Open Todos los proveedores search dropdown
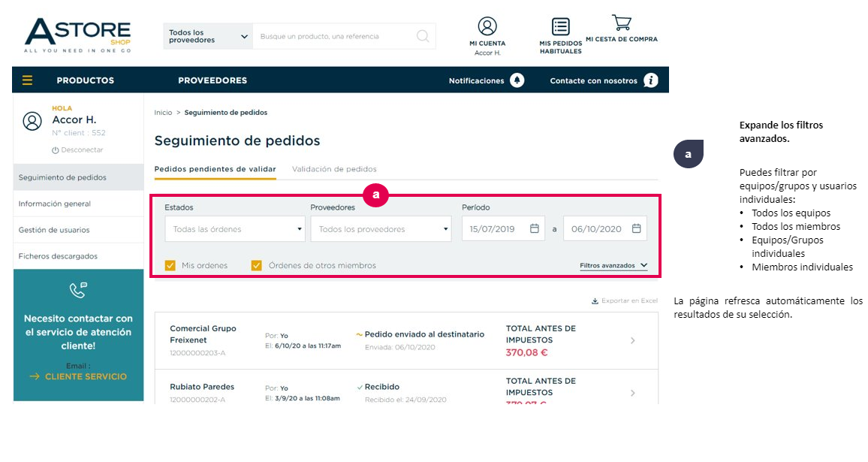This screenshot has width=868, height=462. (208, 36)
